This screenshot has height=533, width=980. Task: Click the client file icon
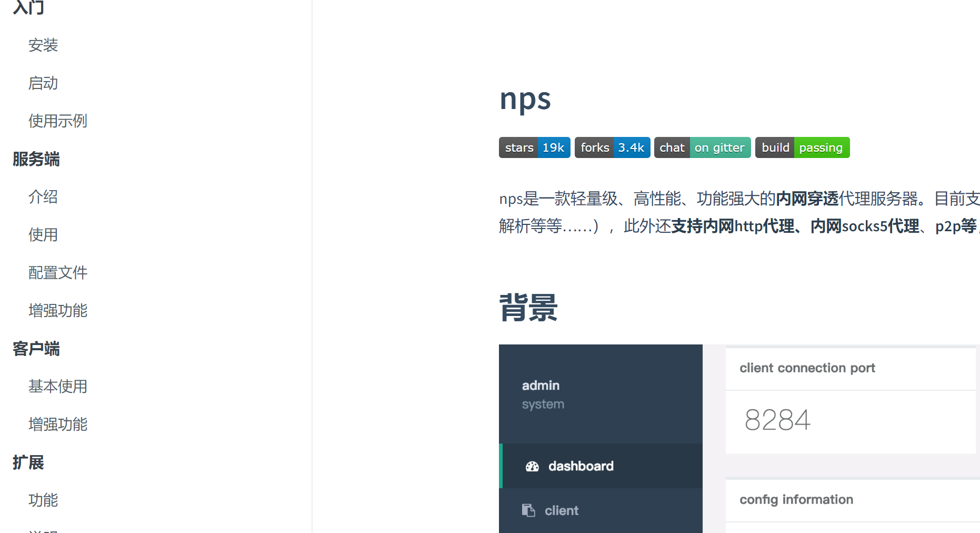pos(528,510)
